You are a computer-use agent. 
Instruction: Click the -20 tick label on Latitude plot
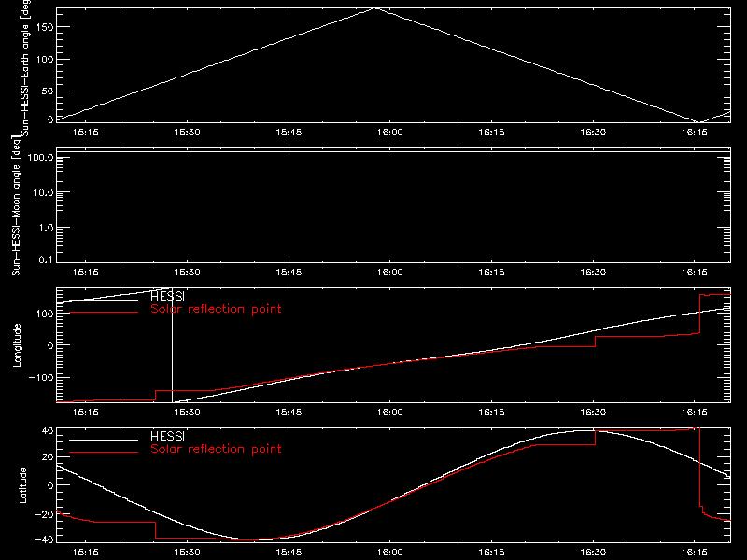click(x=43, y=514)
